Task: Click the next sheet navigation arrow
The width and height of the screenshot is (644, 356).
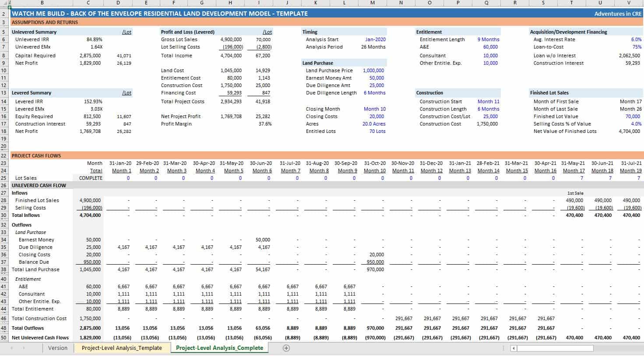Action: click(24, 348)
